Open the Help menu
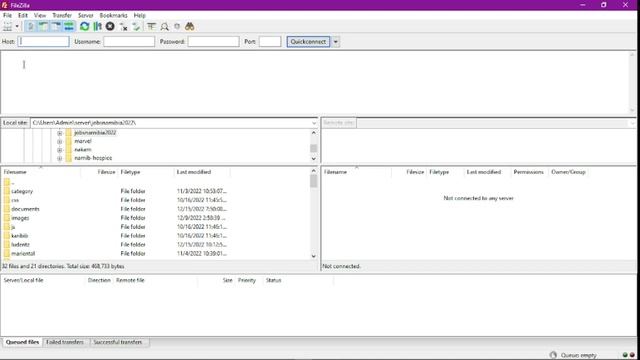640x360 pixels. [x=140, y=15]
